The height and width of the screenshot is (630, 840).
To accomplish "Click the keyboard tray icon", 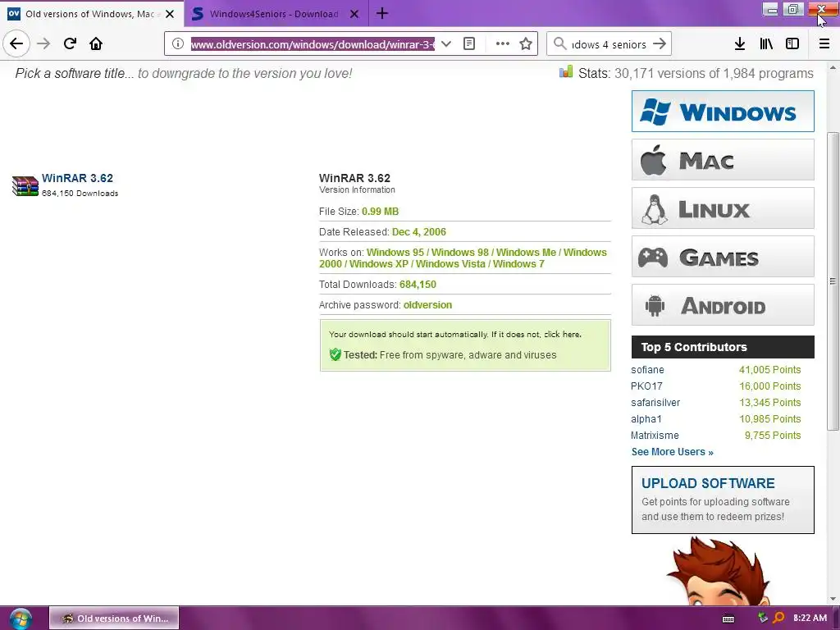I will tap(728, 619).
